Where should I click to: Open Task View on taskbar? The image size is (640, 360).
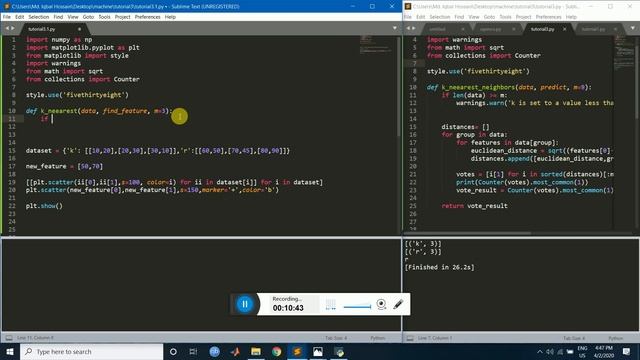point(193,351)
